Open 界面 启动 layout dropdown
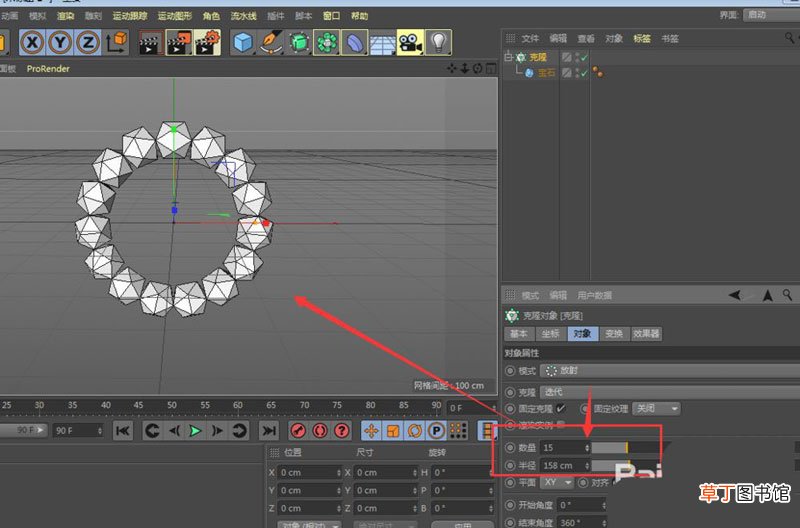The image size is (800, 528). click(771, 15)
